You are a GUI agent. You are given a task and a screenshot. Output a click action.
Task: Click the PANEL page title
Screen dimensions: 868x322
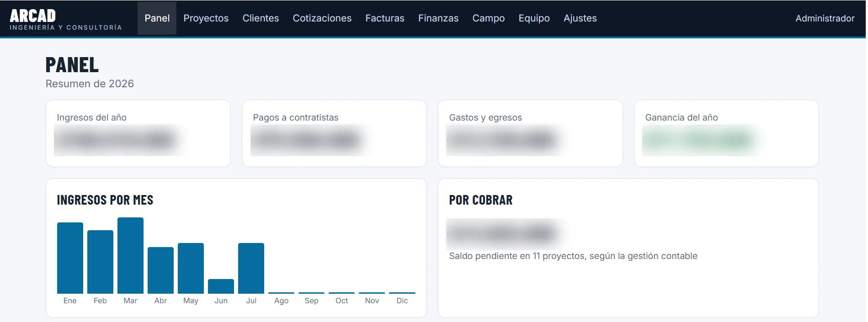72,65
